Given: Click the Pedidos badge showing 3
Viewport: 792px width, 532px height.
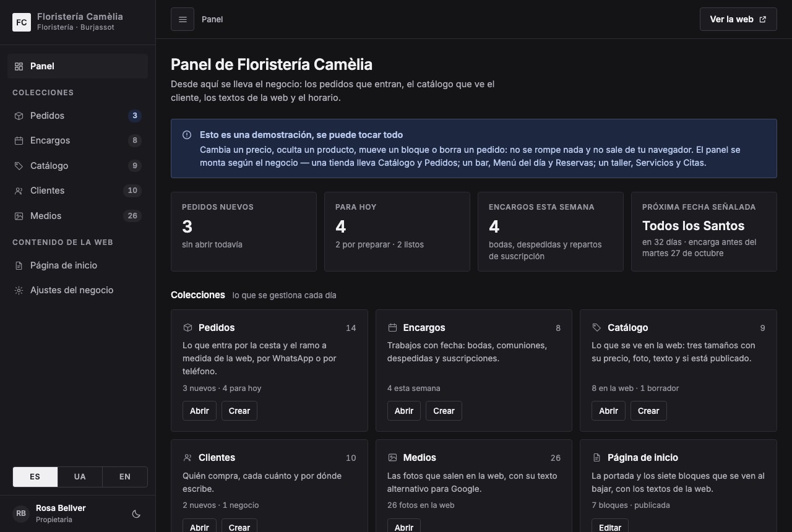Looking at the screenshot, I should [134, 116].
